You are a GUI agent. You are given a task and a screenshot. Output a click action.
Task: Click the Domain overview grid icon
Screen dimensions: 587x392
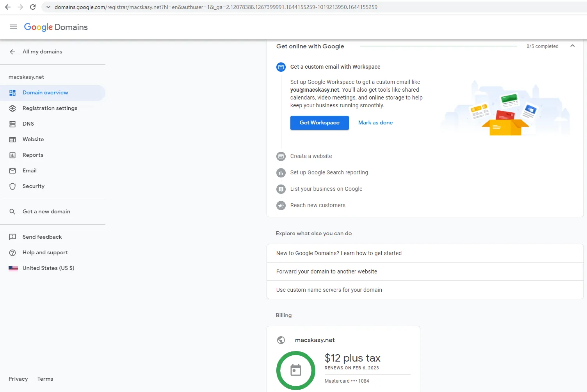(12, 92)
